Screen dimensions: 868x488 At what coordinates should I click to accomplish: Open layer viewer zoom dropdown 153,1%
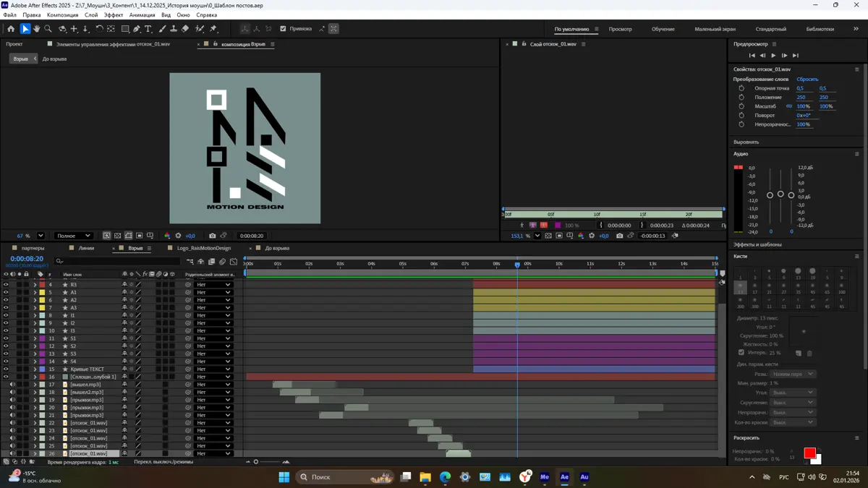pyautogui.click(x=537, y=236)
